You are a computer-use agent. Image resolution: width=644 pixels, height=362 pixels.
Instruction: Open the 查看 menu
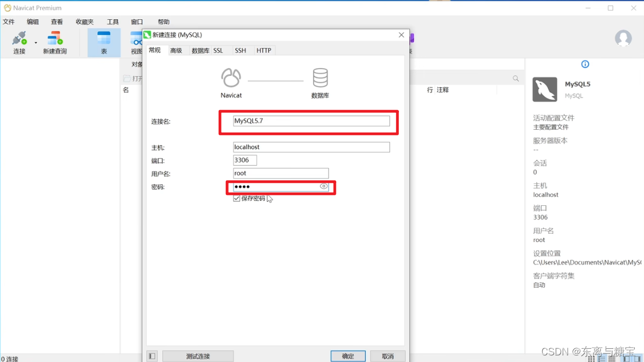(x=57, y=22)
